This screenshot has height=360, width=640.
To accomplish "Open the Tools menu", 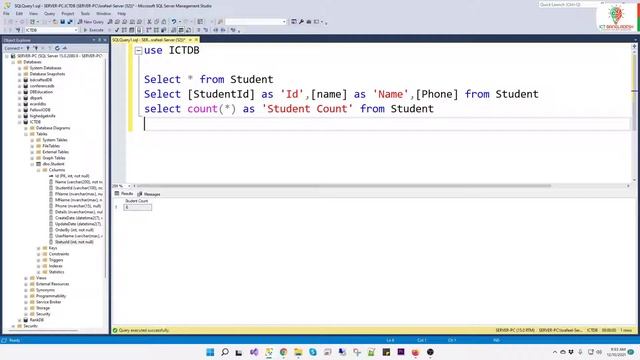I will coord(85,13).
